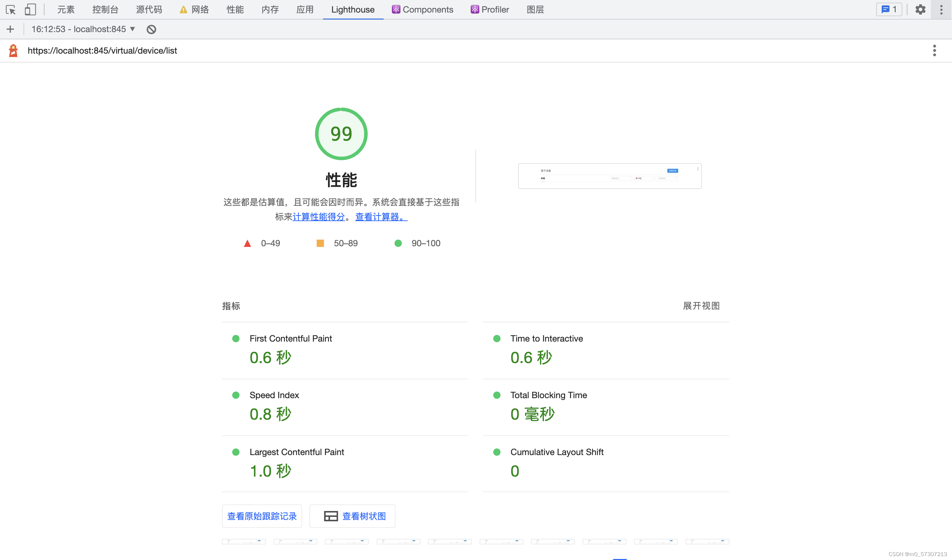Open the 图层 tab
Image resolution: width=952 pixels, height=560 pixels.
coord(535,10)
